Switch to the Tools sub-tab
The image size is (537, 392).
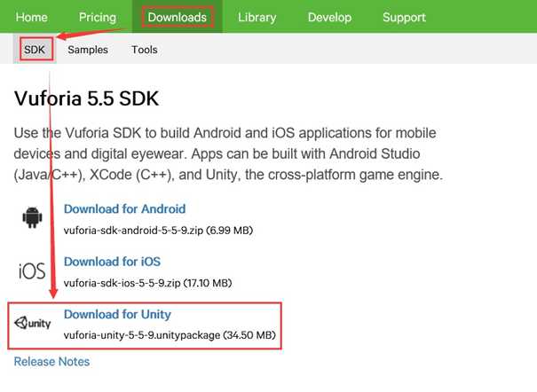(x=145, y=50)
